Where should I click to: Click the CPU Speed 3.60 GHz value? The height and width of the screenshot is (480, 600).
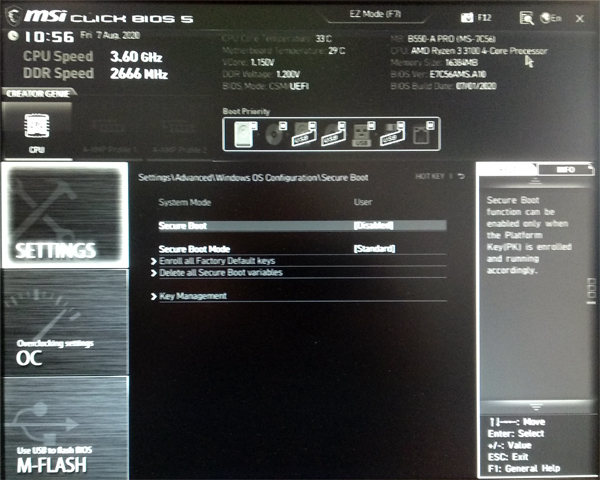tap(136, 57)
